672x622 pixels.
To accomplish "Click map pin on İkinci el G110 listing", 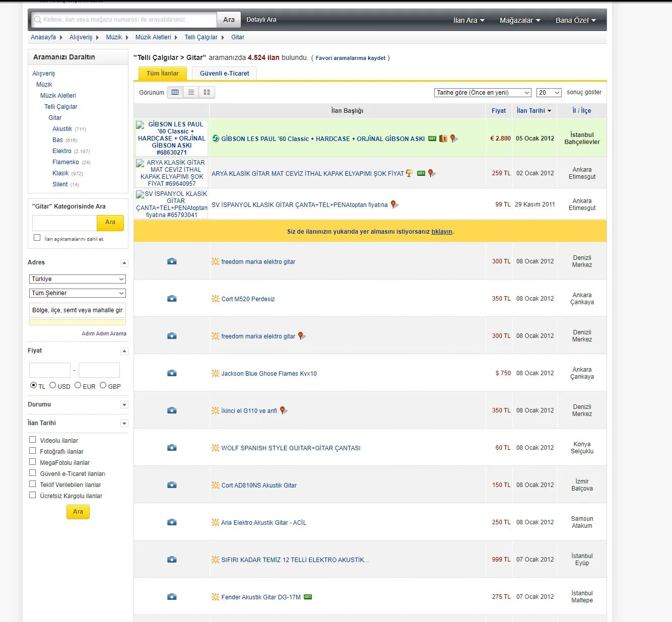I will (283, 410).
